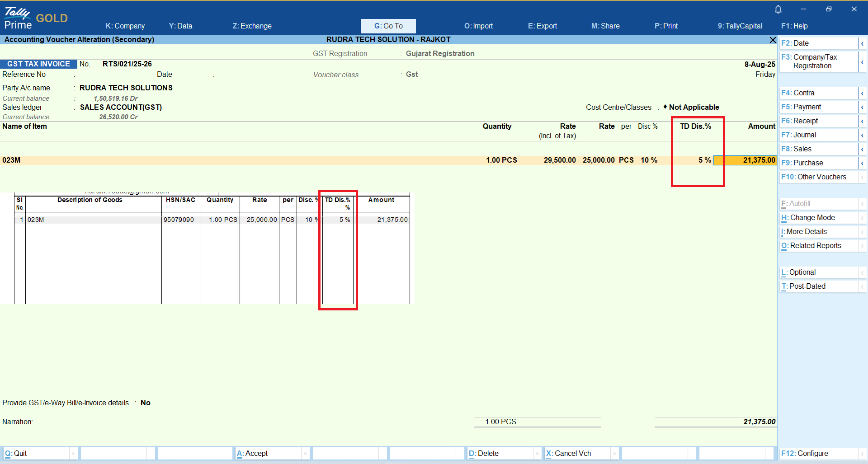This screenshot has height=464, width=868.
Task: Expand the arrow beside F8: Sales
Action: point(862,149)
